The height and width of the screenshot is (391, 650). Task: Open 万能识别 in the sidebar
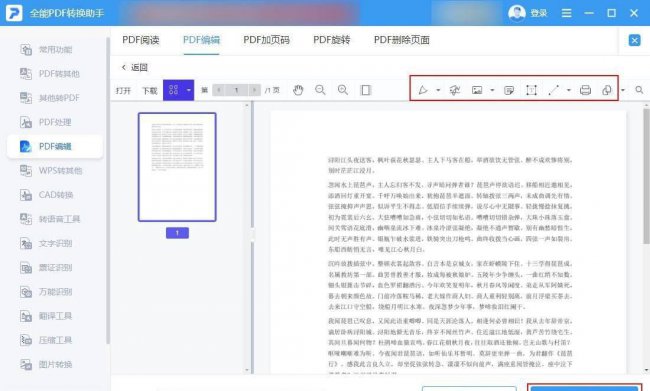click(x=55, y=292)
